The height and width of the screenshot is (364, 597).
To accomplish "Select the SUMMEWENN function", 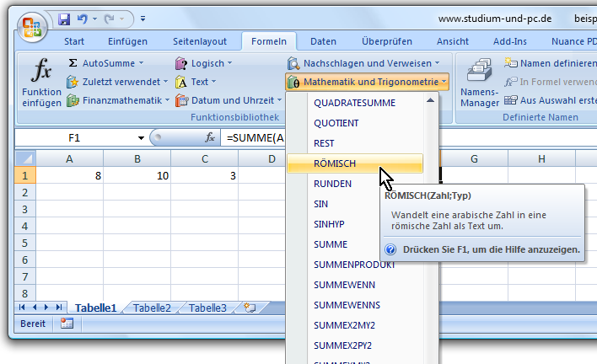I will pos(354,285).
